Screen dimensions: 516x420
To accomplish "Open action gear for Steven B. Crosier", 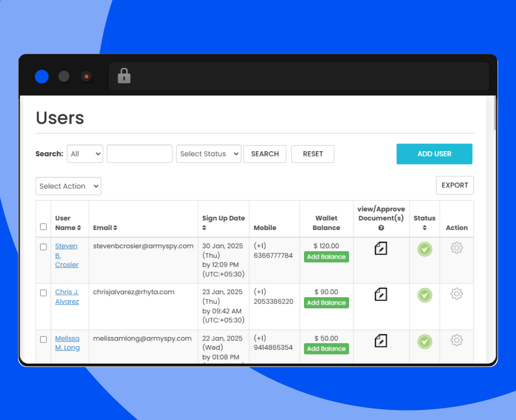I will pyautogui.click(x=457, y=248).
